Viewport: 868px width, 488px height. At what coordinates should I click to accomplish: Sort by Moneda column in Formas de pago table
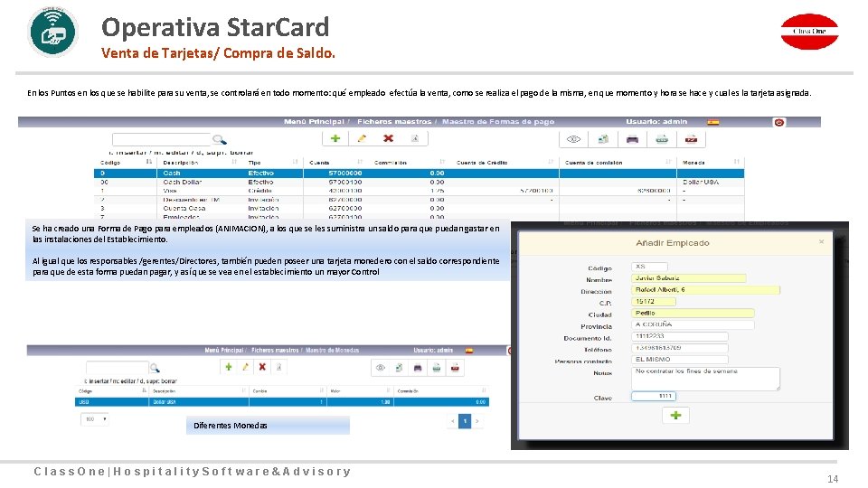click(711, 162)
